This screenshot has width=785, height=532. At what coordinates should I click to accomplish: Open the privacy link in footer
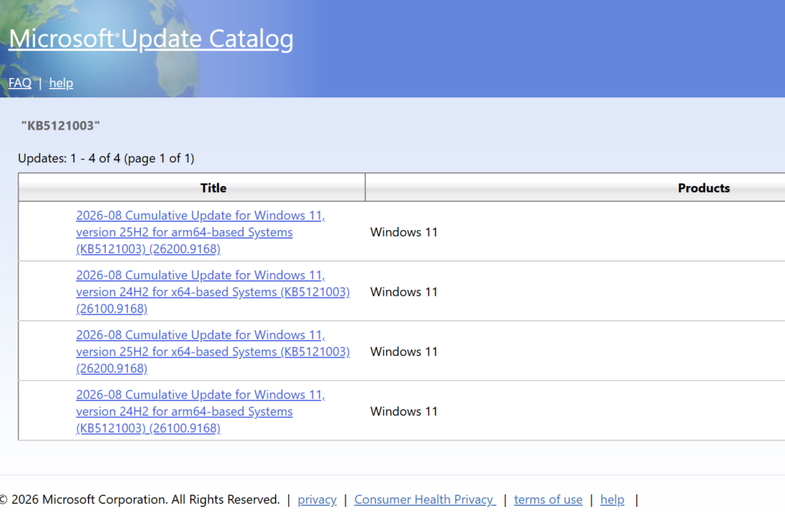(317, 500)
